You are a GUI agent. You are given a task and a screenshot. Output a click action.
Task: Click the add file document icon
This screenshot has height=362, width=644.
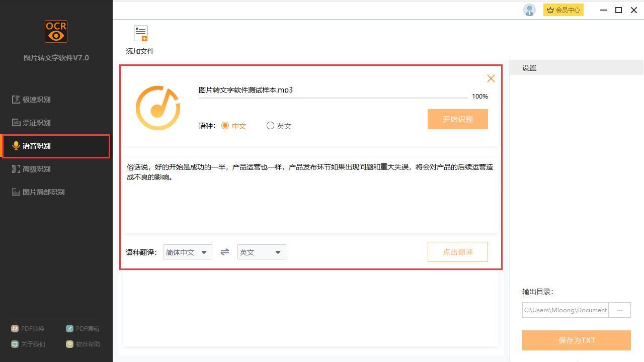(140, 34)
